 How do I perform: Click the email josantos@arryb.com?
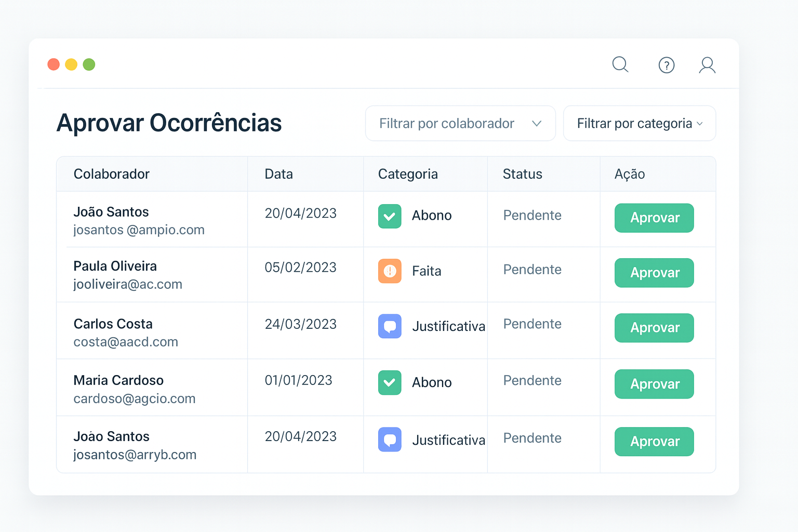point(135,455)
